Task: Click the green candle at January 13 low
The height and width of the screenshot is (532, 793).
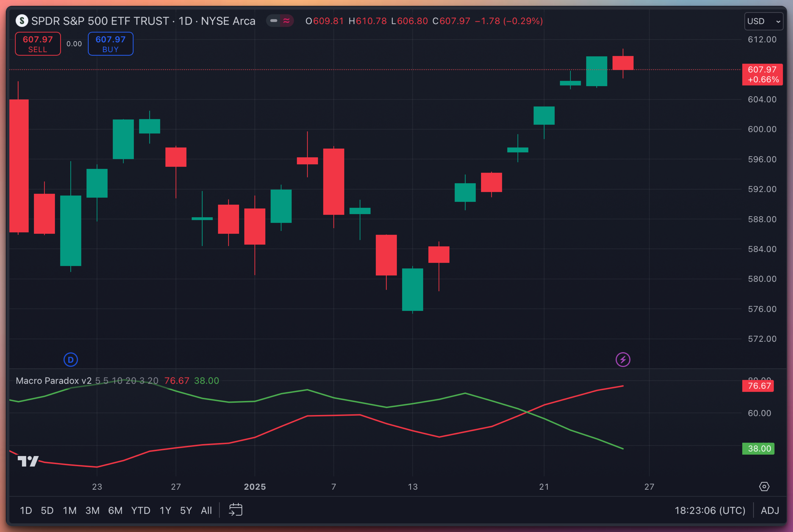Action: [x=413, y=289]
